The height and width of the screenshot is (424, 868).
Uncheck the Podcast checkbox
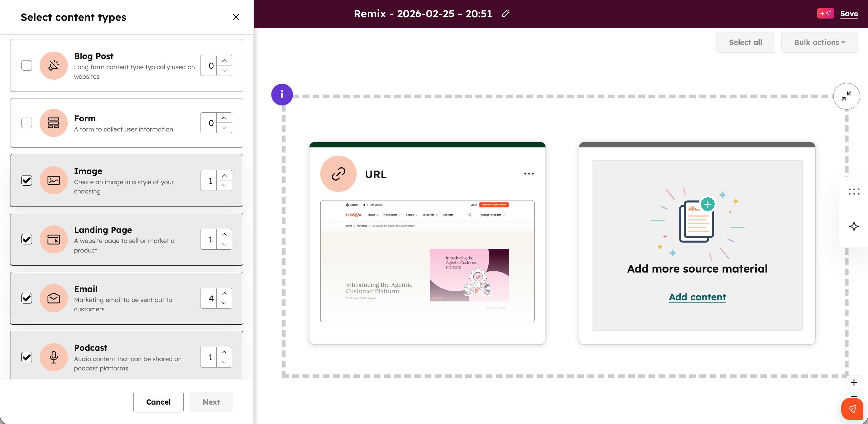tap(27, 357)
